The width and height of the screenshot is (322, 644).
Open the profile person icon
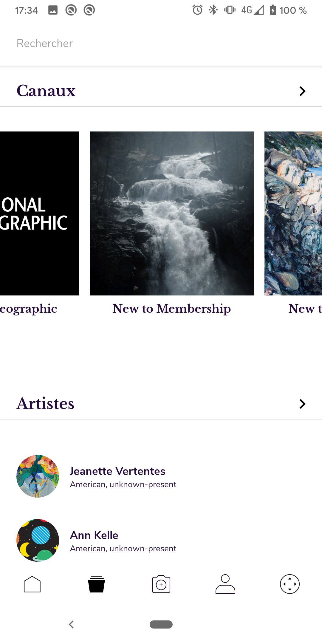225,584
